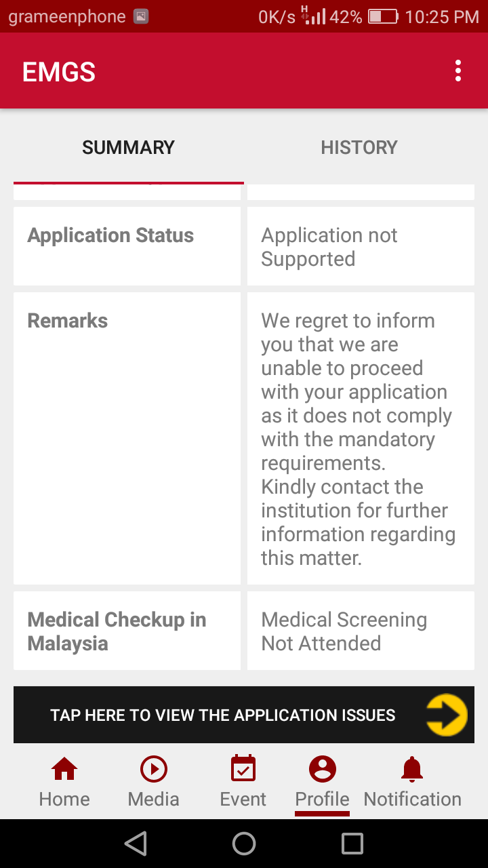The height and width of the screenshot is (868, 488).
Task: Tap the EMGS app title
Action: click(x=59, y=72)
